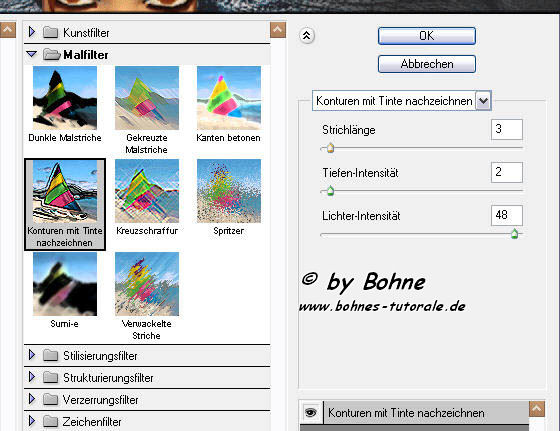Toggle eye icon of the effect layer
The image size is (560, 431).
(x=311, y=413)
